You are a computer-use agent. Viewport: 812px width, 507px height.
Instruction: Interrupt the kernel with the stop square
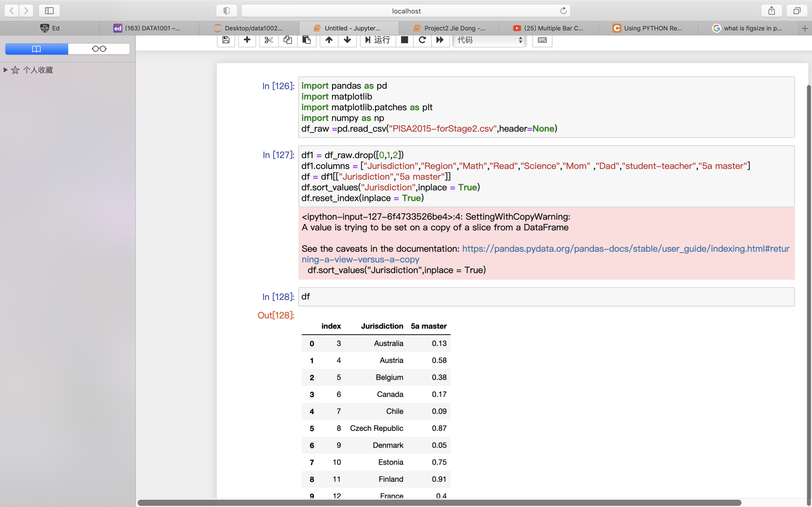[x=405, y=40]
